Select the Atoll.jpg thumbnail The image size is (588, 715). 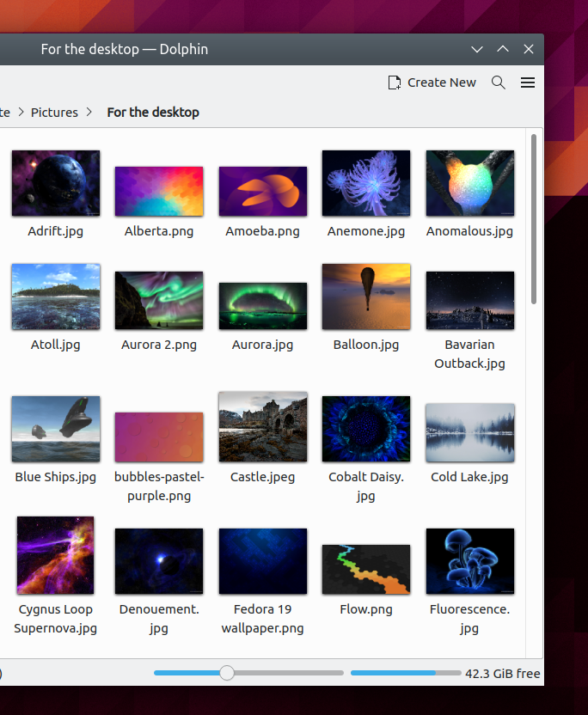pyautogui.click(x=56, y=296)
